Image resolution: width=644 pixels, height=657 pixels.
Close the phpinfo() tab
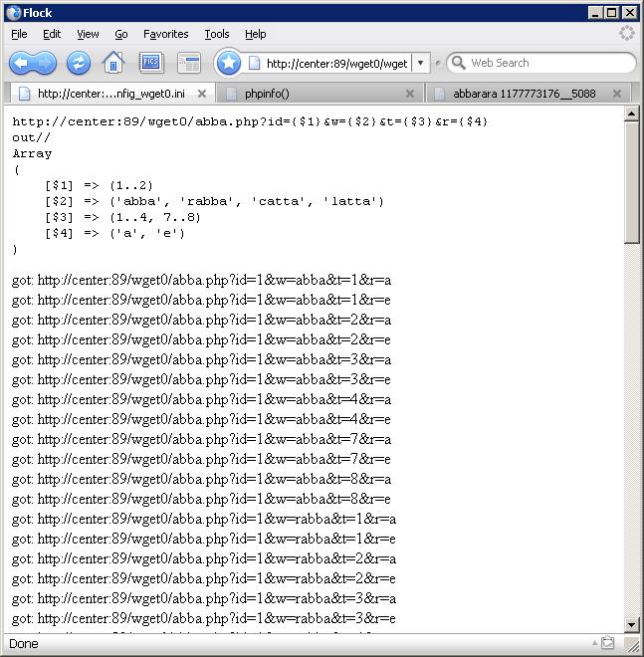coord(410,94)
